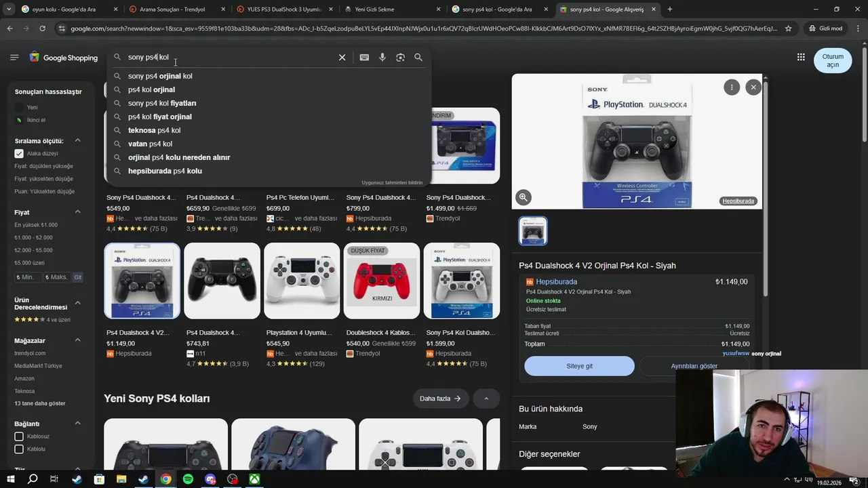Screen dimensions: 868x488
Task: Apply price range with Git button
Action: point(77,277)
